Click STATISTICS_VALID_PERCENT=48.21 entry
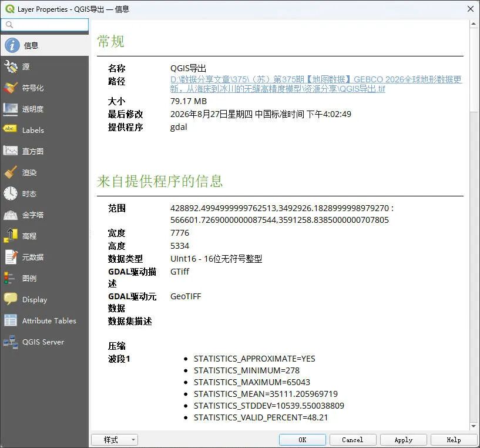The height and width of the screenshot is (448, 480). coord(260,417)
